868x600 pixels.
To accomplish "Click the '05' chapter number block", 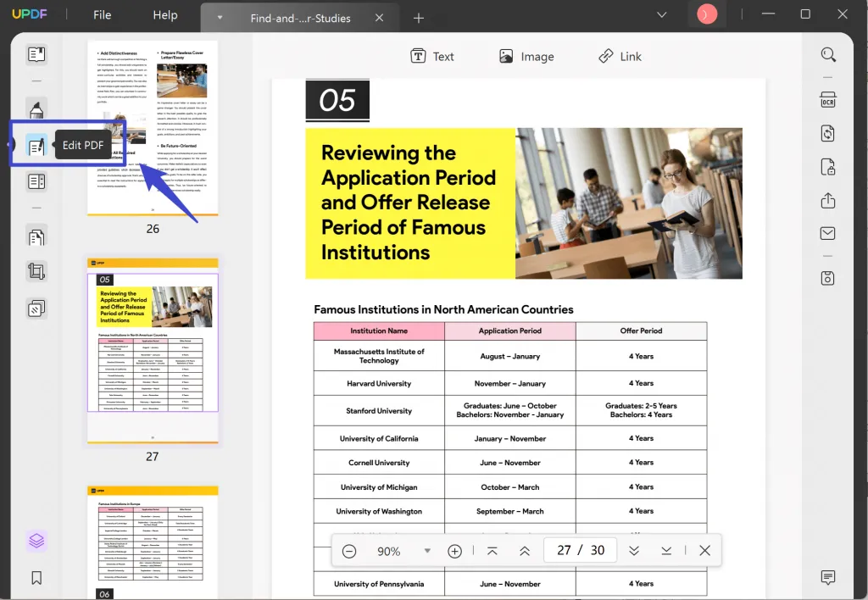I will tap(337, 101).
